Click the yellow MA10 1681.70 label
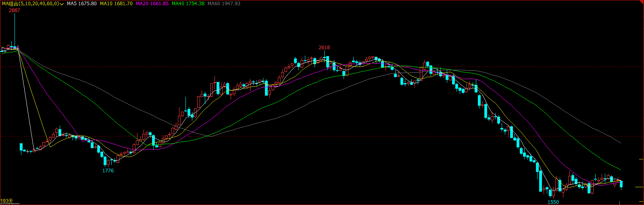 116,4
